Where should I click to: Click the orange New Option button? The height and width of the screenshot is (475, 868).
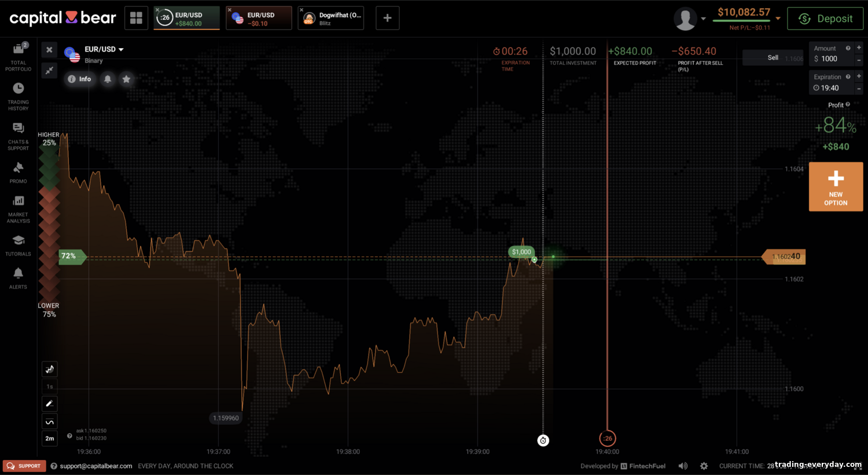(x=836, y=187)
